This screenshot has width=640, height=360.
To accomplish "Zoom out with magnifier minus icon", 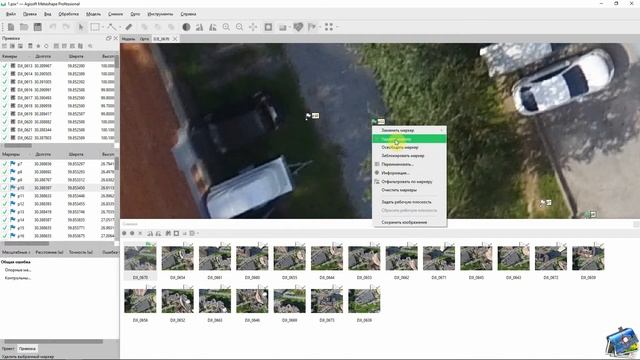I will tap(240, 27).
